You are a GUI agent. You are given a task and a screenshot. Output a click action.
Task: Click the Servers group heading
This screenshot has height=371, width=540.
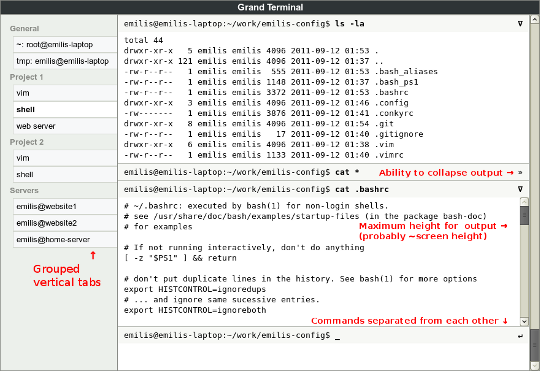(24, 190)
